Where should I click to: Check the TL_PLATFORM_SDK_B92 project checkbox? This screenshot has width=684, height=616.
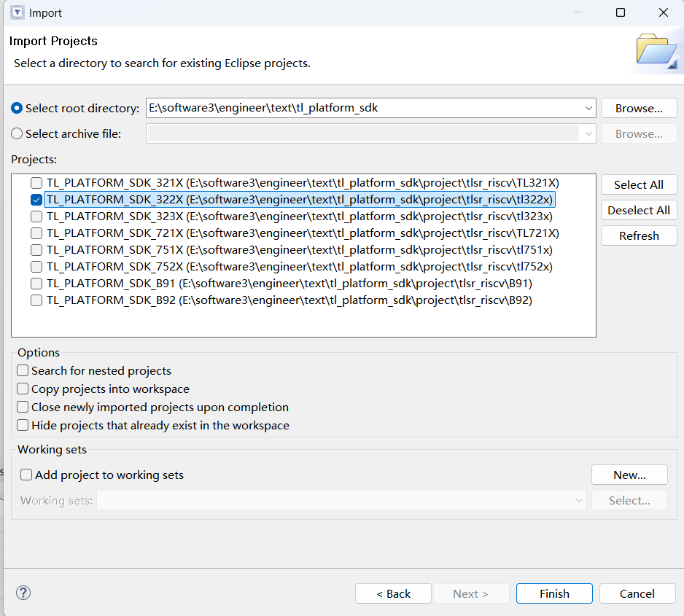36,300
